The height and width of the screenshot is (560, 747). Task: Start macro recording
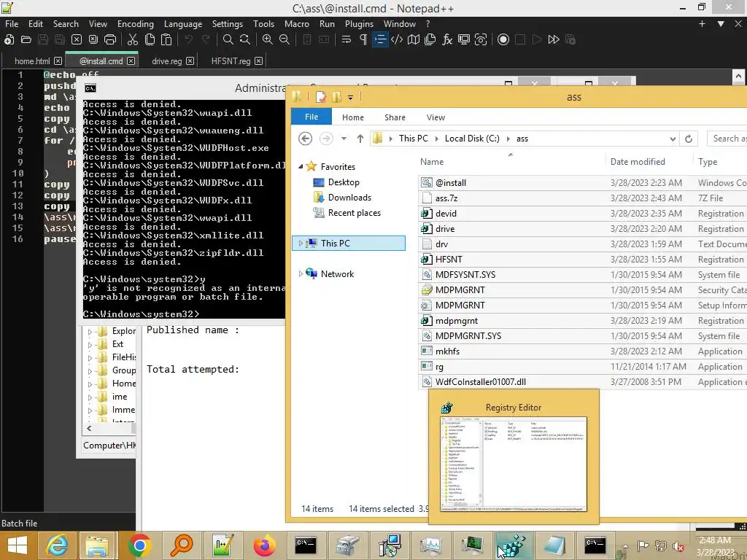tap(503, 39)
